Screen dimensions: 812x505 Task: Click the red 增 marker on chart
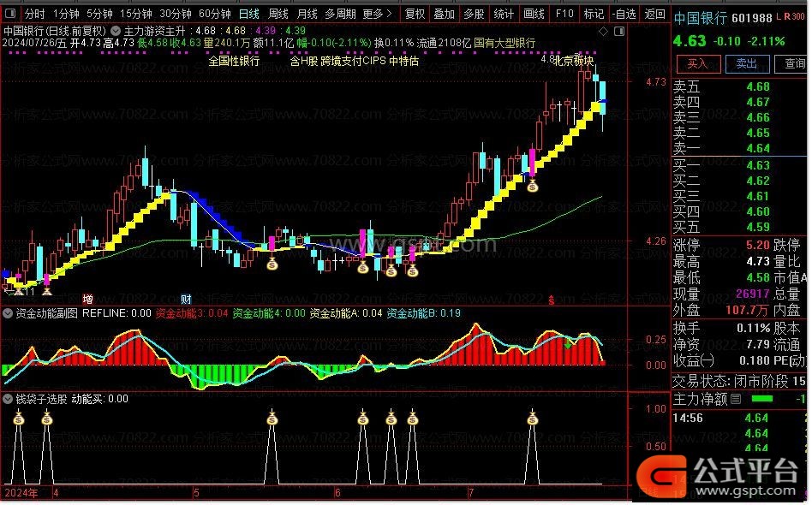(x=87, y=299)
